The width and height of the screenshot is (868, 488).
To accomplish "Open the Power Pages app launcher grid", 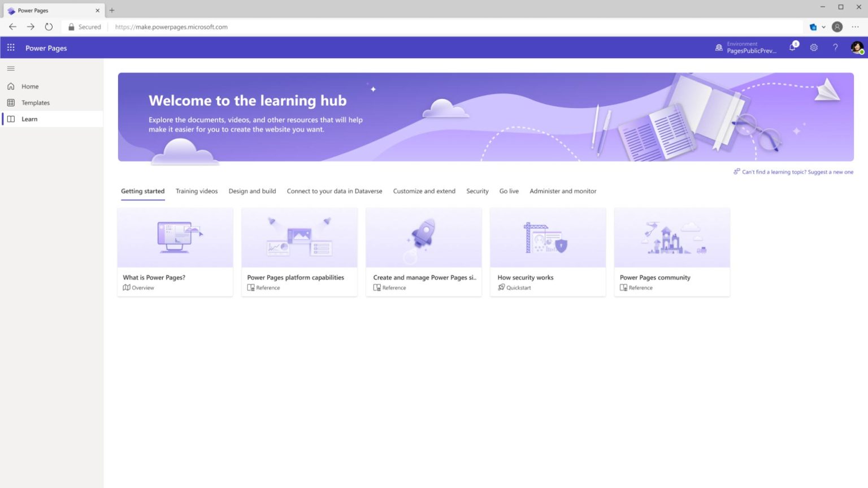I will click(x=10, y=47).
